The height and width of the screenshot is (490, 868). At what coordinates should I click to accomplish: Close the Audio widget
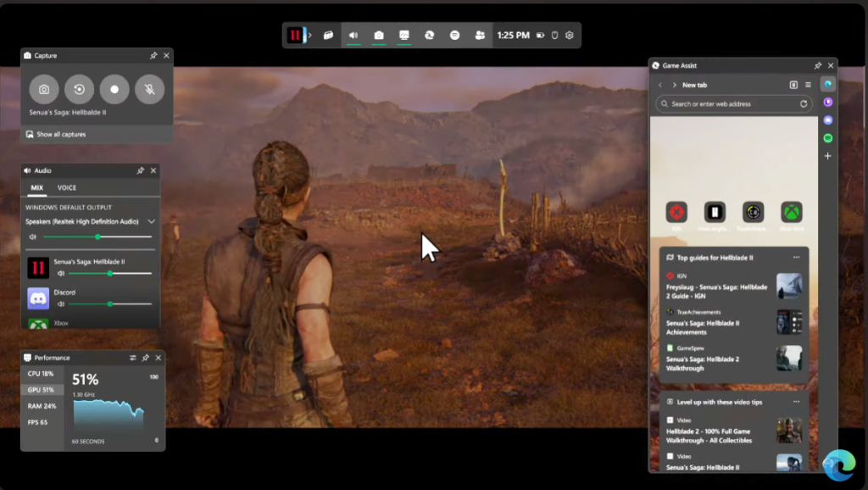coord(153,170)
